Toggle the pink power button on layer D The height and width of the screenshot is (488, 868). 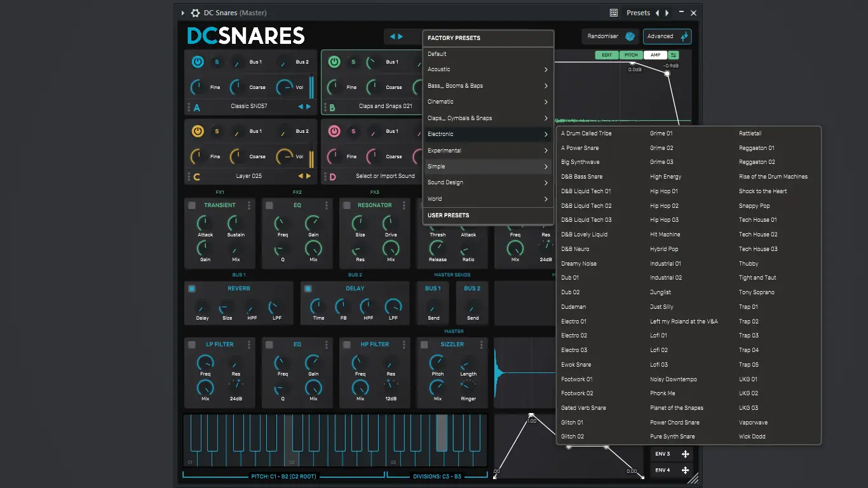coord(334,131)
